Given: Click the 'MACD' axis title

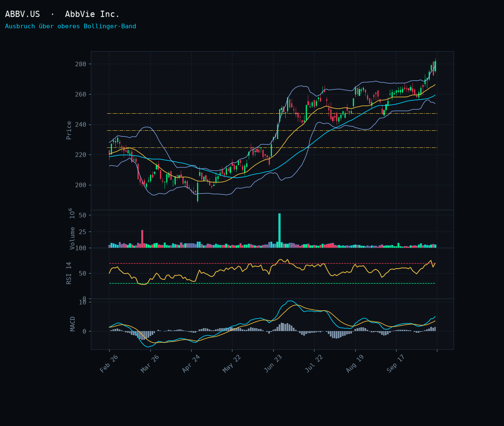Looking at the screenshot, I should 73,324.
